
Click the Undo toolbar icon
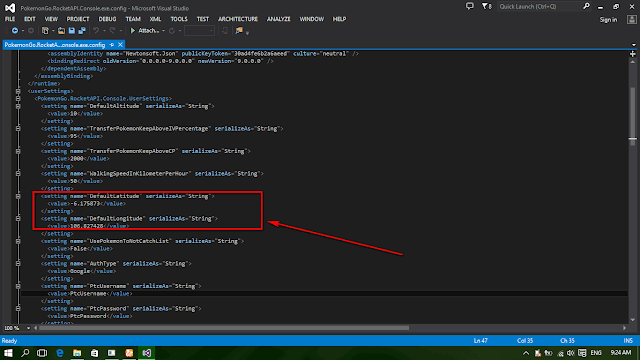point(96,31)
